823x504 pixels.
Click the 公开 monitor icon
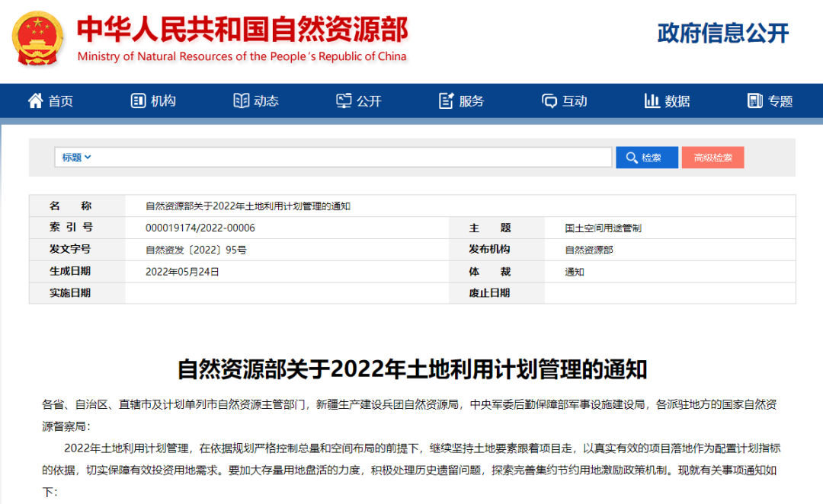(344, 100)
